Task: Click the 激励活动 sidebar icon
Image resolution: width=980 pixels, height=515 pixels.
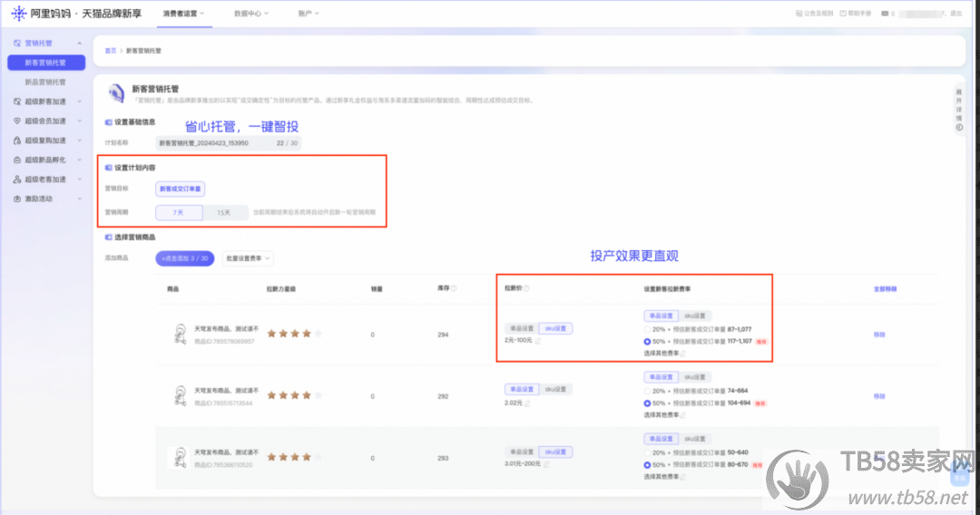Action: point(17,199)
